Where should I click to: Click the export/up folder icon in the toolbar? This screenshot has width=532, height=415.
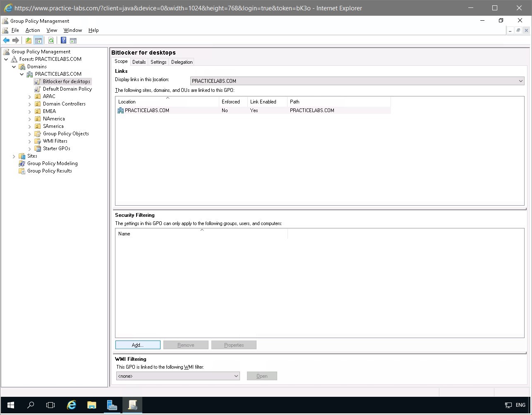(28, 40)
